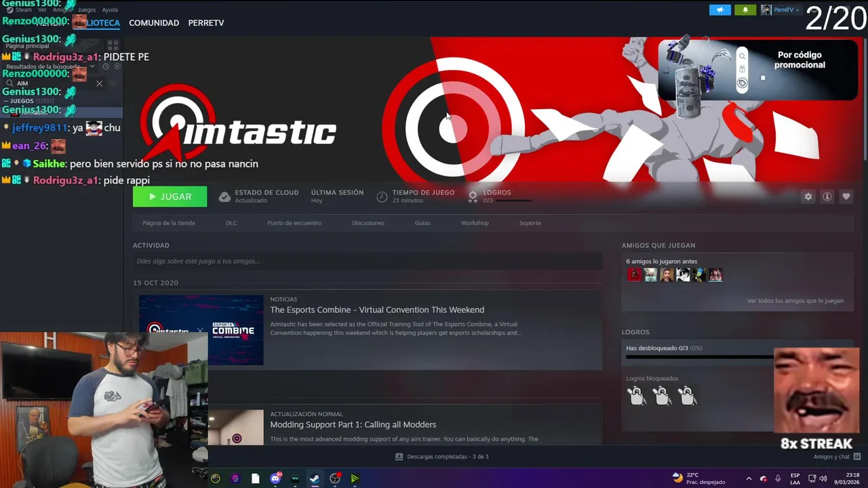Open the game info icon

827,197
